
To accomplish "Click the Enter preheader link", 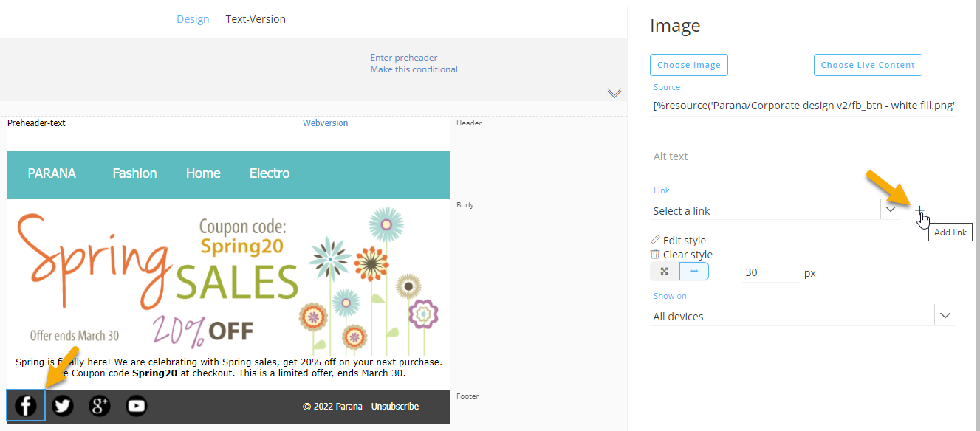I will click(404, 58).
